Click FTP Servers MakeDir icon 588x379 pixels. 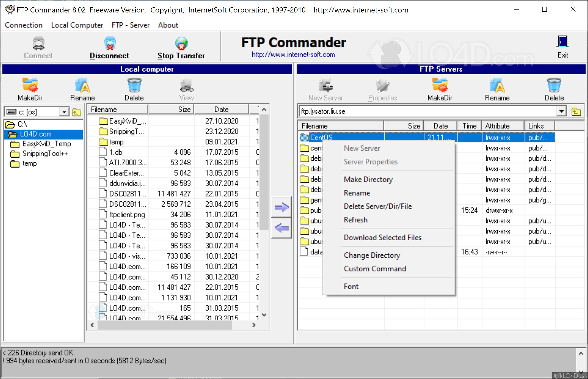coord(440,85)
